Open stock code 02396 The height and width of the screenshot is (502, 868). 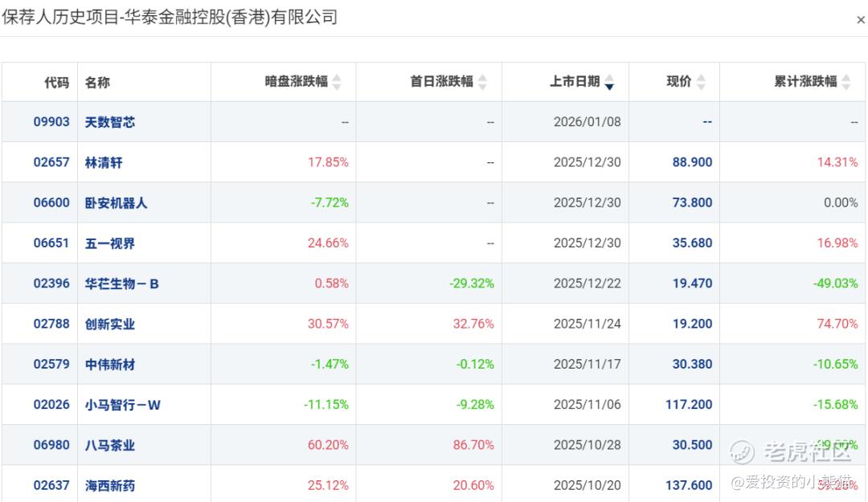point(51,284)
